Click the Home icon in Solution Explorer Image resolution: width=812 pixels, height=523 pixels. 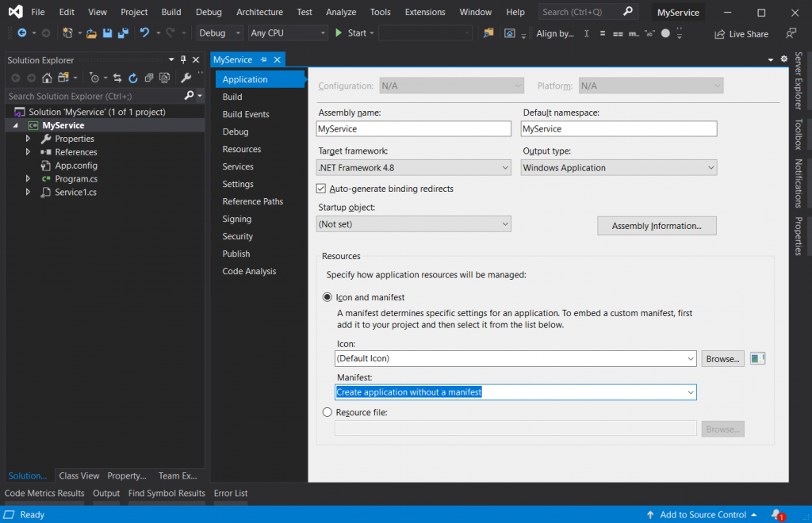coord(47,78)
